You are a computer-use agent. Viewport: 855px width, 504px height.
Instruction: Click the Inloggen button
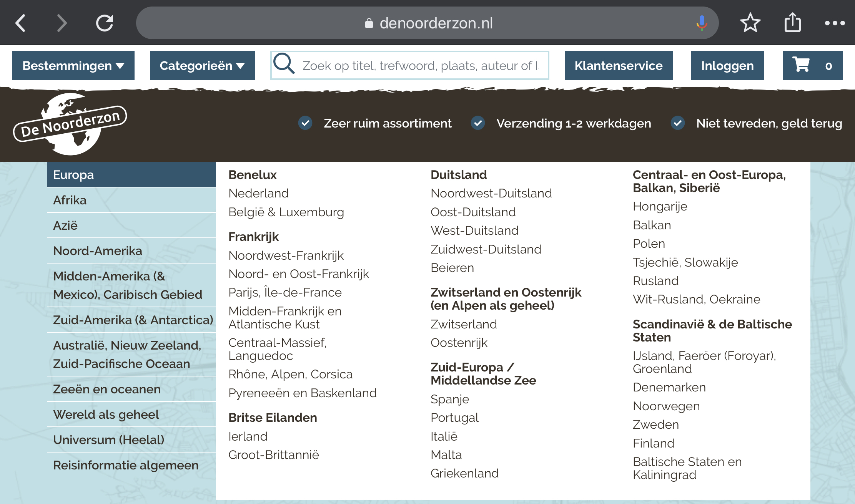click(x=727, y=65)
